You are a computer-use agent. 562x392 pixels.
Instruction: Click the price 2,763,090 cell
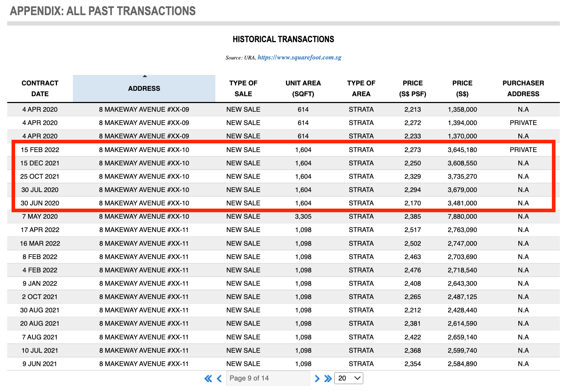[x=462, y=230]
